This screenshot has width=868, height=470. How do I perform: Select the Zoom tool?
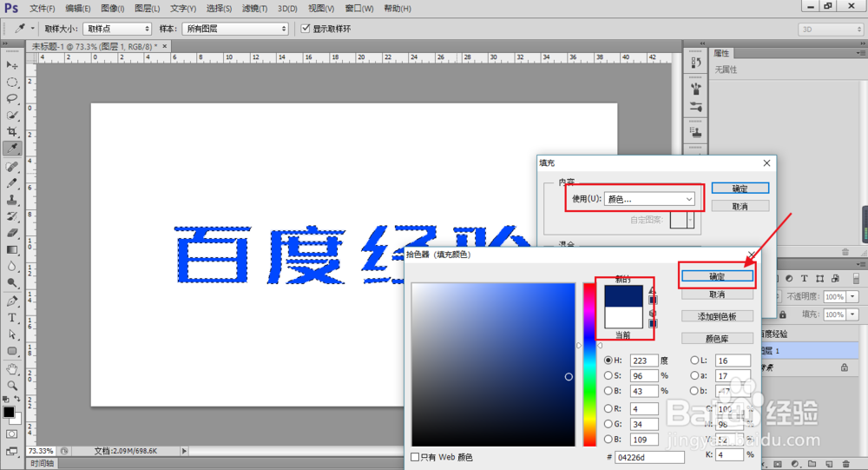(x=11, y=386)
